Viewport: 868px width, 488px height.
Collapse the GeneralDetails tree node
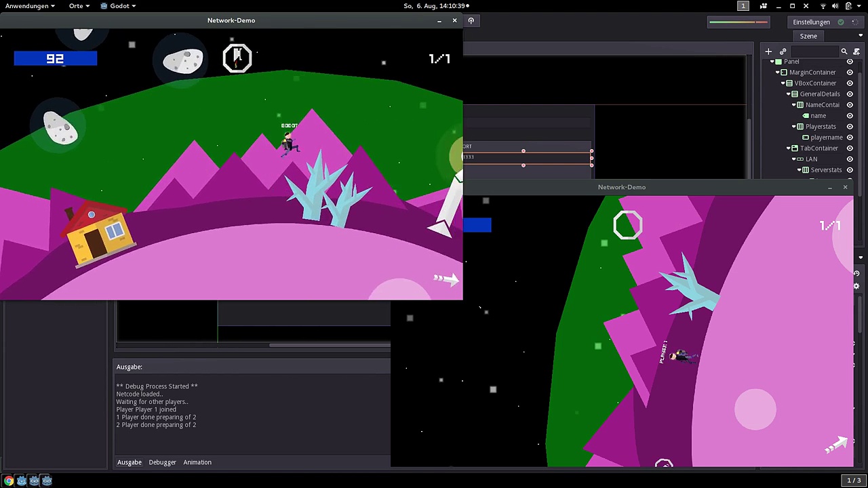(x=788, y=94)
